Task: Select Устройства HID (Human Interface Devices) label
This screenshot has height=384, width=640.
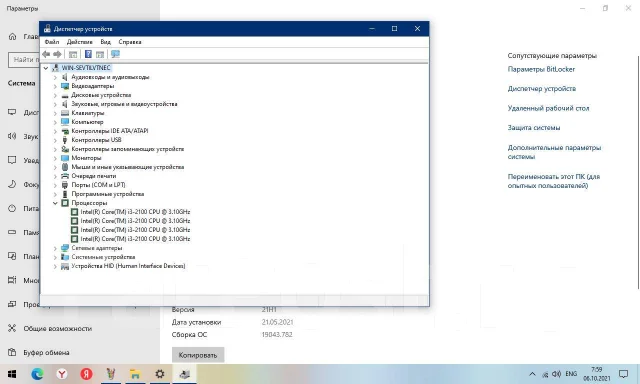Action: (128, 266)
